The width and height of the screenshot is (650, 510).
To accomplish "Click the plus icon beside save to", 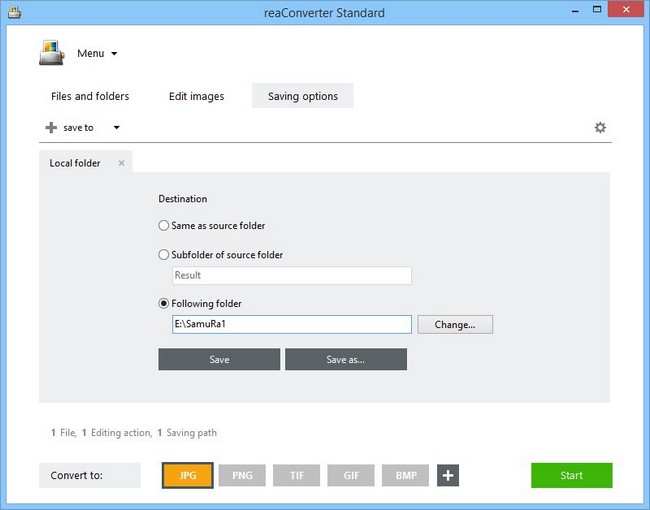I will pyautogui.click(x=51, y=128).
